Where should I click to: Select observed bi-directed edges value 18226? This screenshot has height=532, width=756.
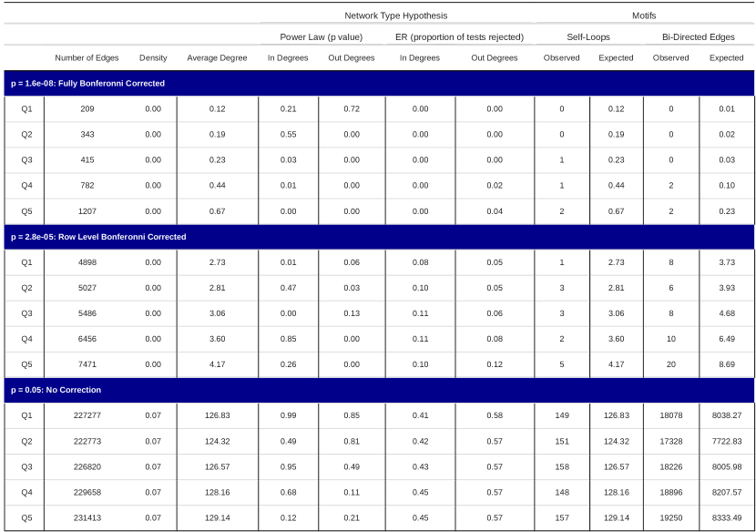671,467
